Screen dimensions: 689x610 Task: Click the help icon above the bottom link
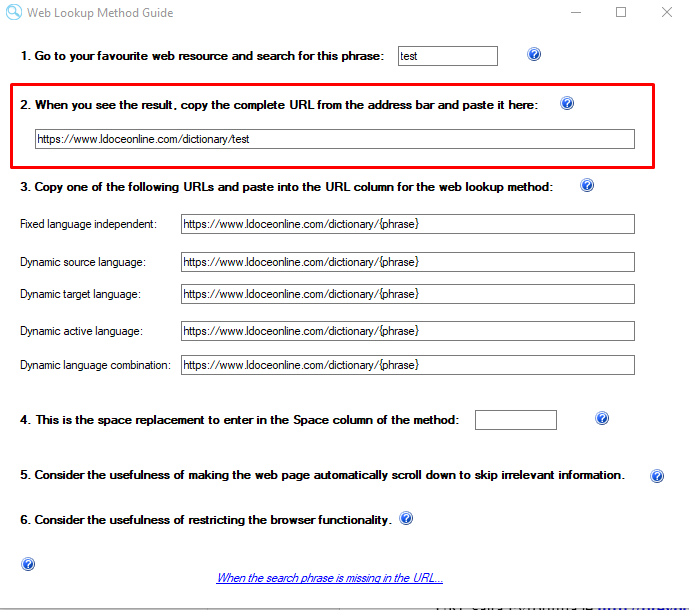28,564
